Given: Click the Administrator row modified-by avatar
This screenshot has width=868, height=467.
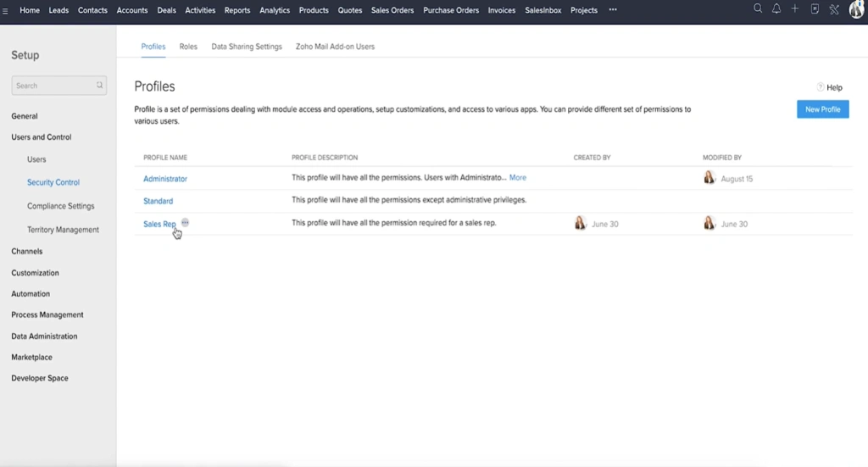Looking at the screenshot, I should pyautogui.click(x=709, y=178).
